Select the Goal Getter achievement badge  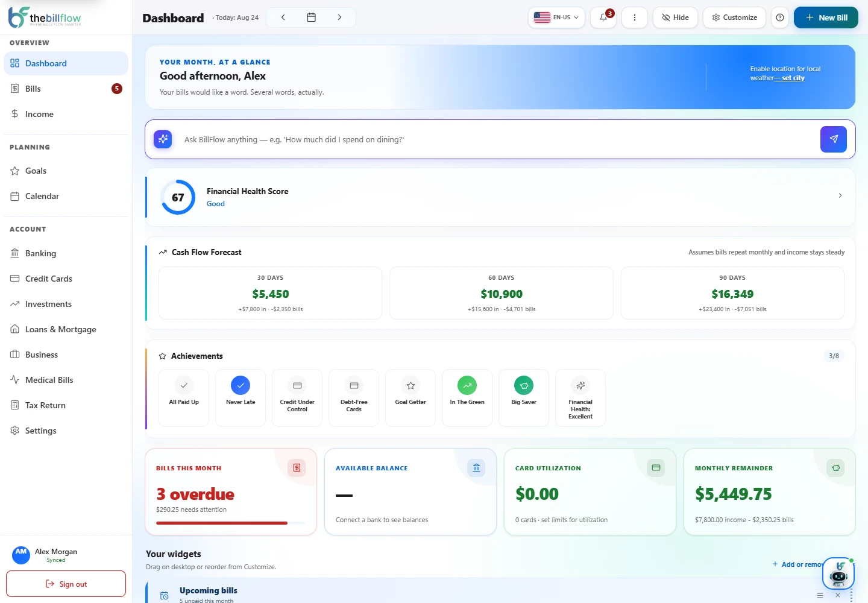(x=410, y=398)
